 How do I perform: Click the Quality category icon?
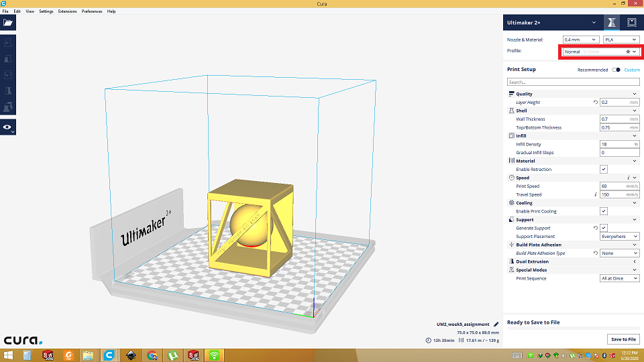pos(511,94)
